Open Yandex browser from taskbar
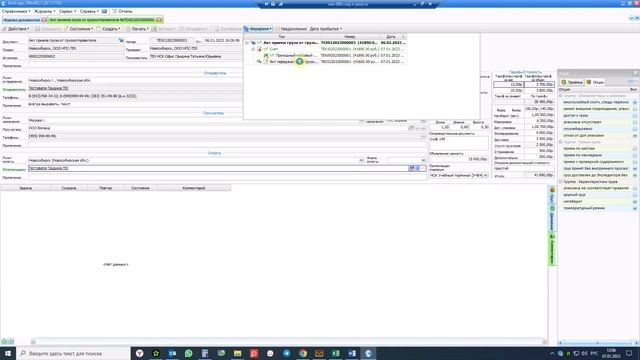Viewport: 640px width, 360px height. tap(140, 353)
